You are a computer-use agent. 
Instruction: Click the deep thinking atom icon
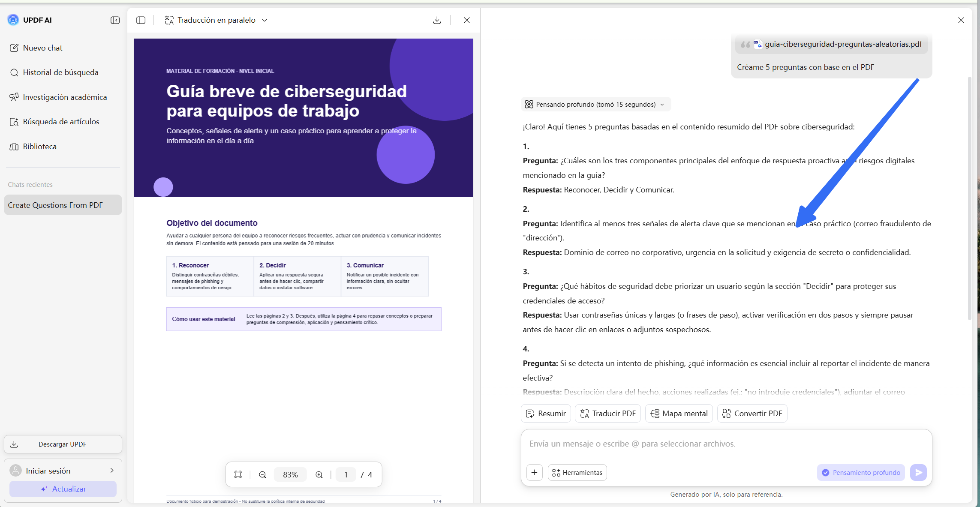pyautogui.click(x=529, y=105)
